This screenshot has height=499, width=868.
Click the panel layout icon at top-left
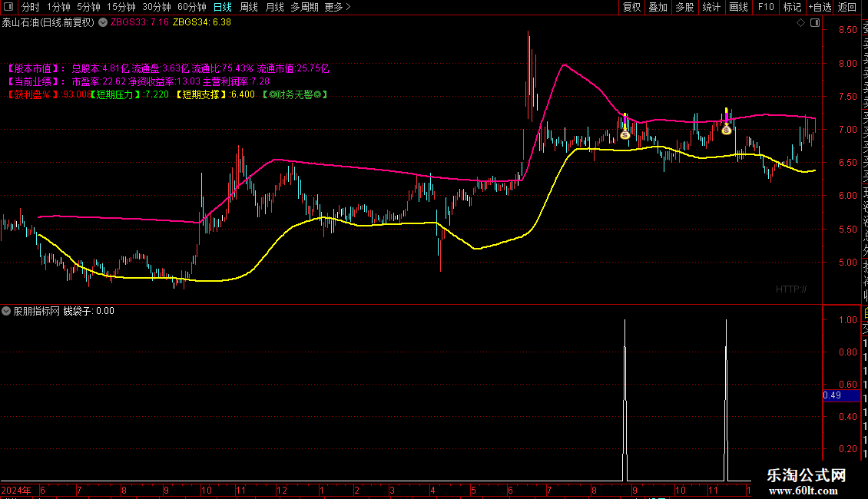[8, 7]
